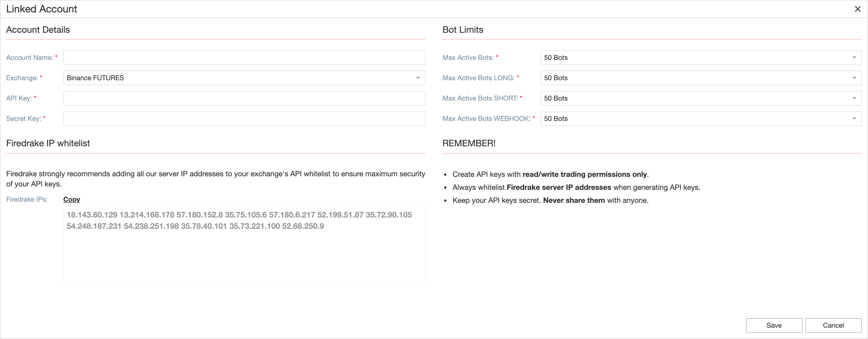Open the Max Active Bots LONG dropdown

coord(701,78)
